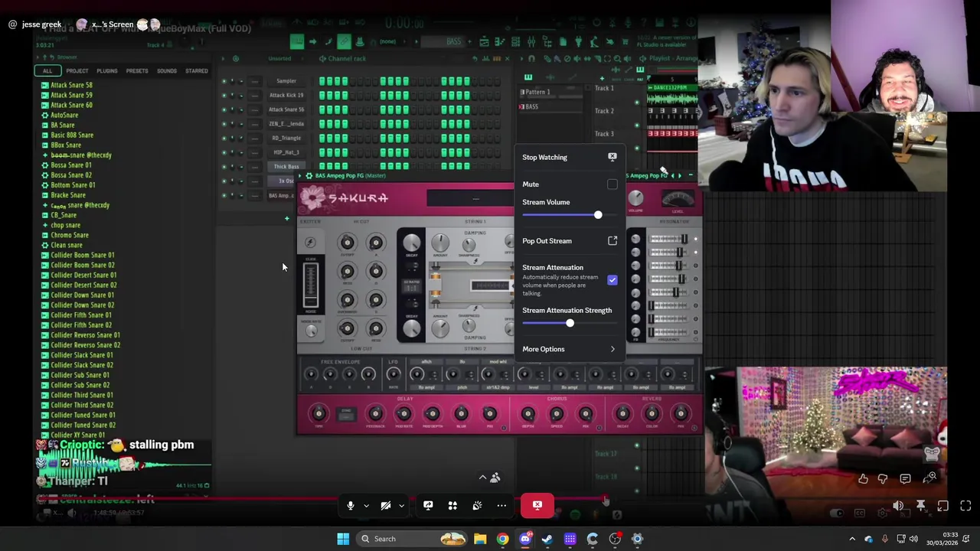Show hidden tray icons chevron

click(x=852, y=539)
